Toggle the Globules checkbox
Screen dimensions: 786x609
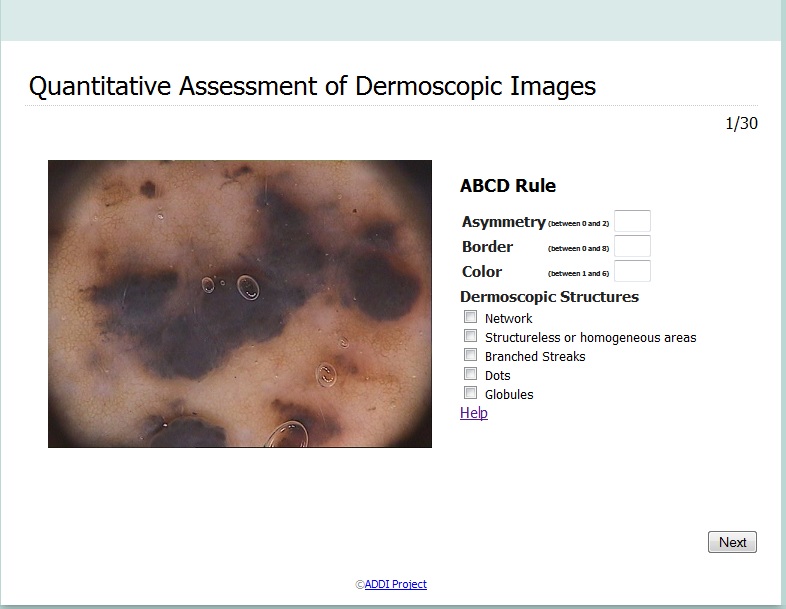coord(470,393)
